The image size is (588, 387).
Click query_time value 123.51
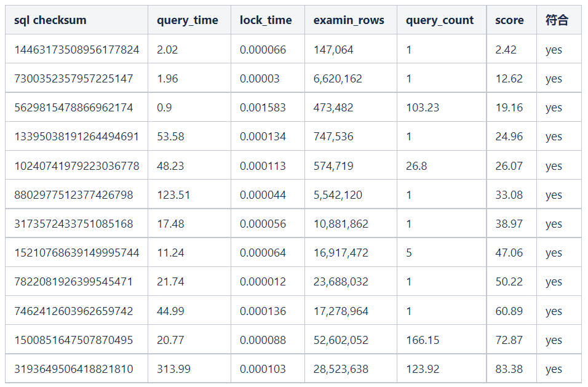coord(173,195)
